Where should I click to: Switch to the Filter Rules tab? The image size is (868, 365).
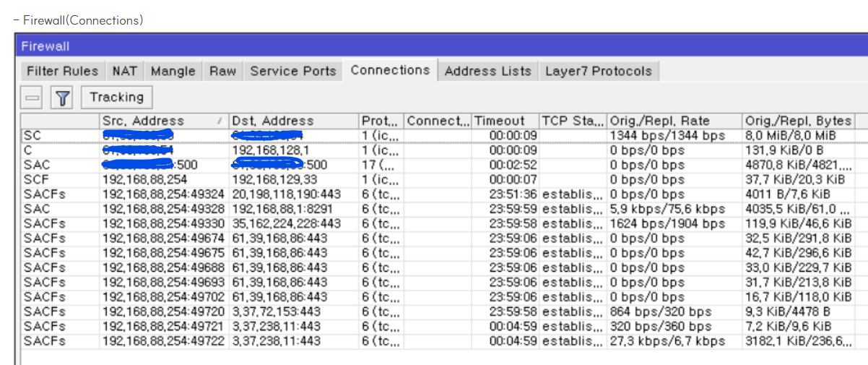62,71
